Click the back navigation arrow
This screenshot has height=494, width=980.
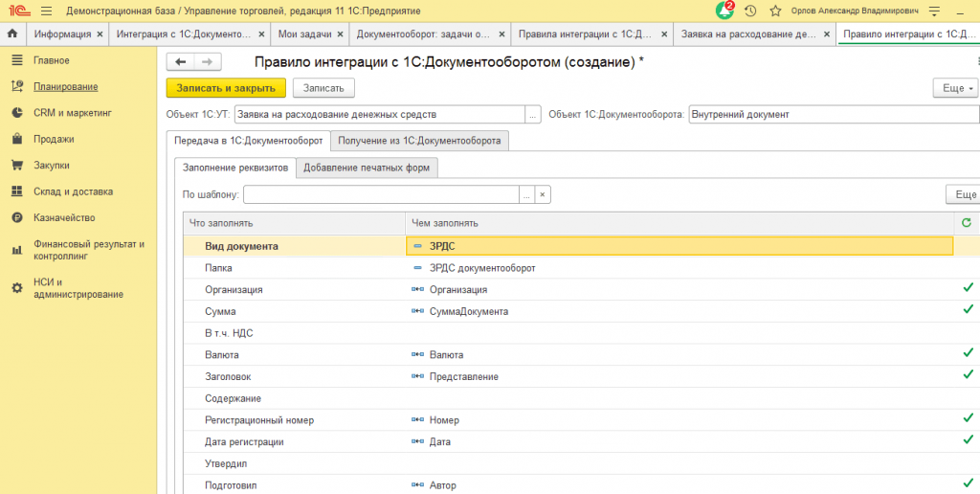click(x=181, y=61)
